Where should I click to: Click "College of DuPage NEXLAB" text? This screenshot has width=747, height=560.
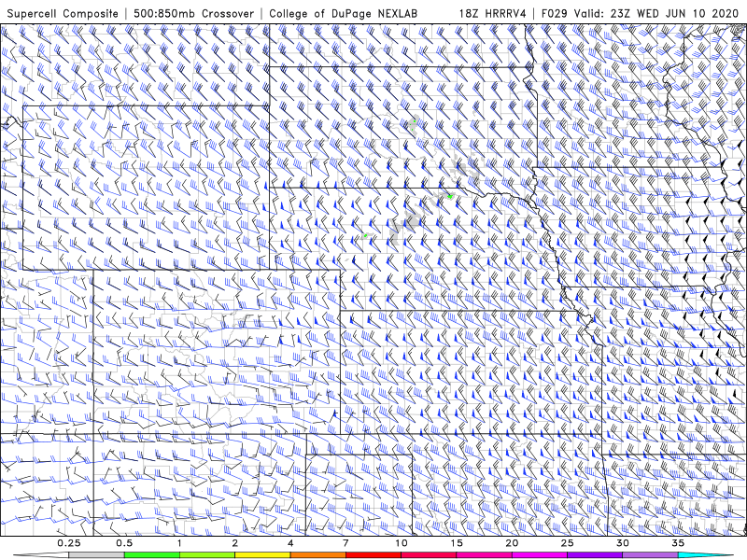[343, 13]
